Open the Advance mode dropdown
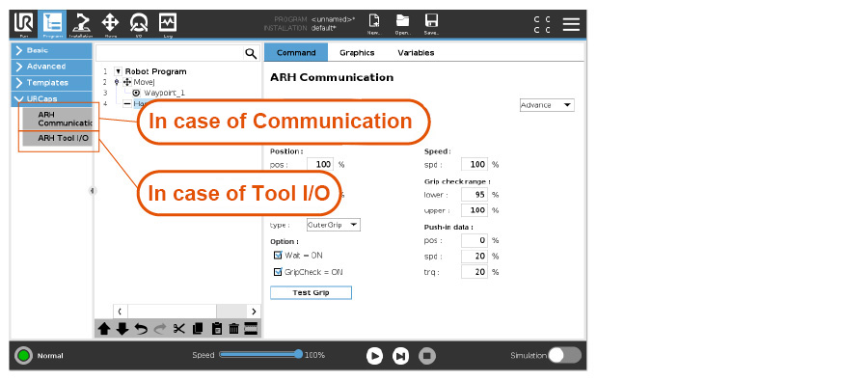The width and height of the screenshot is (868, 381). [x=547, y=105]
